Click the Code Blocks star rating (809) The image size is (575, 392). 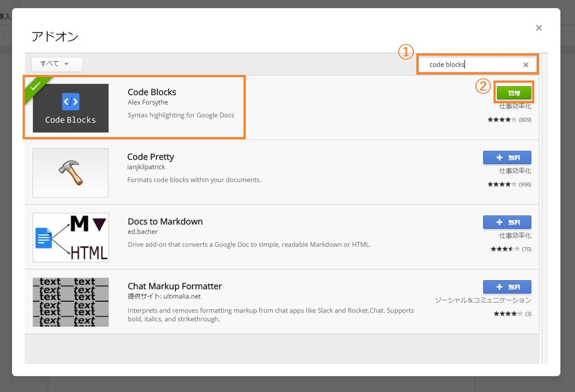pyautogui.click(x=509, y=120)
